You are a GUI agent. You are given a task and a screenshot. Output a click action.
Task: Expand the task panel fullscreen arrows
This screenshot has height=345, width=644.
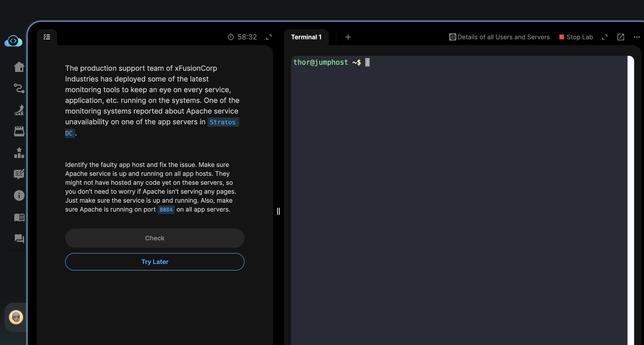point(269,37)
